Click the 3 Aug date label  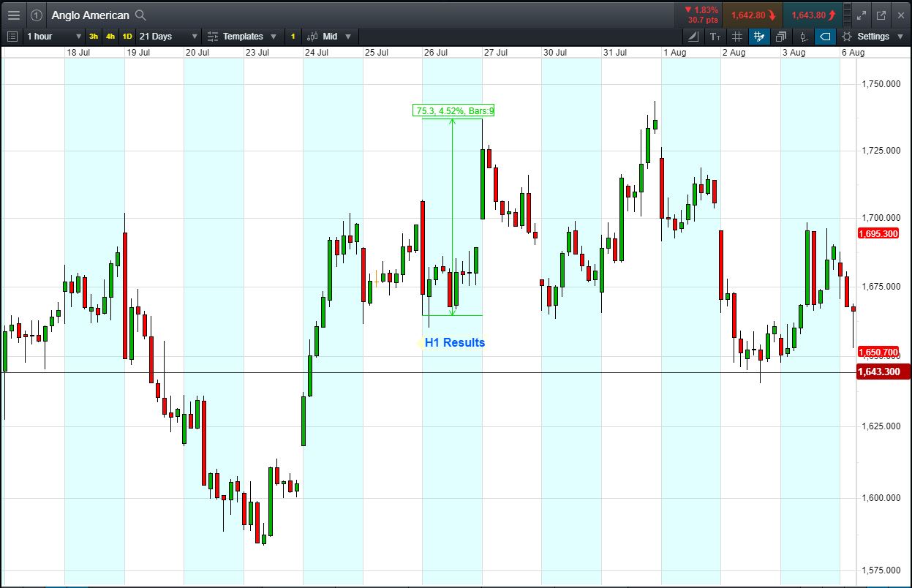click(794, 53)
